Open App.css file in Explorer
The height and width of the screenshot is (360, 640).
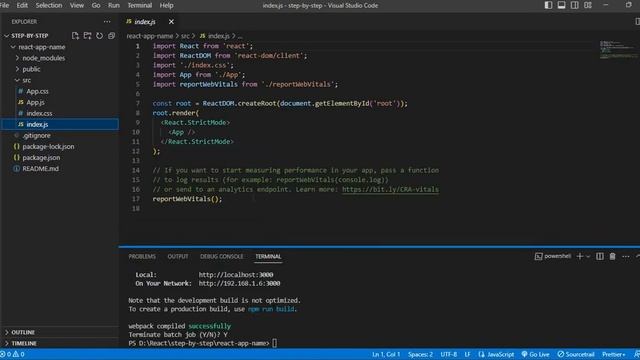[37, 91]
